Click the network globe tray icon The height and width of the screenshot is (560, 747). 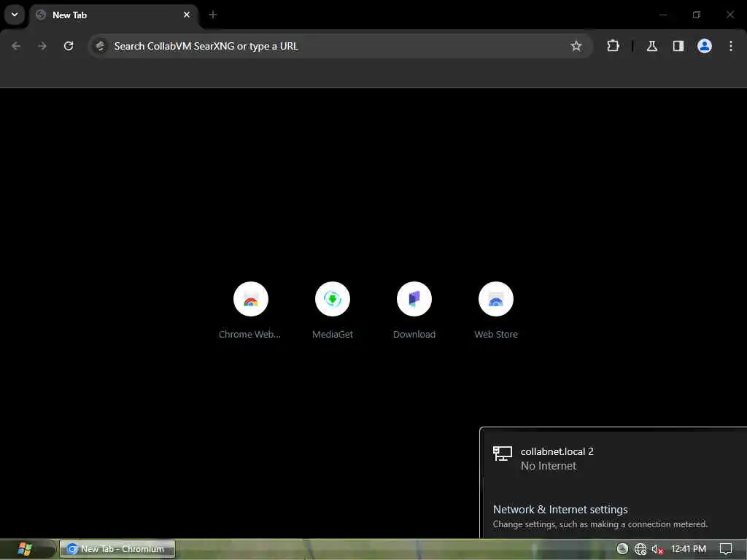tap(640, 549)
